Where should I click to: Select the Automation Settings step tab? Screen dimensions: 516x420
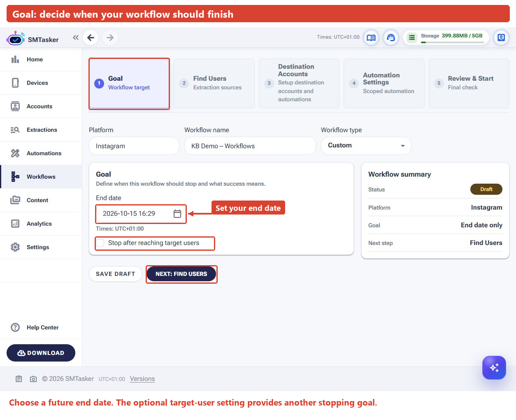coord(384,83)
